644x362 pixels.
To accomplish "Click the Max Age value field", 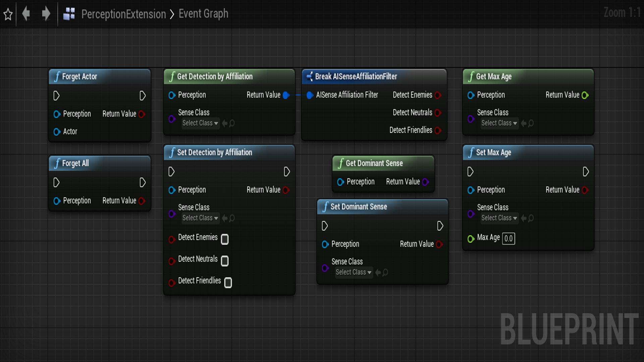I will point(508,239).
